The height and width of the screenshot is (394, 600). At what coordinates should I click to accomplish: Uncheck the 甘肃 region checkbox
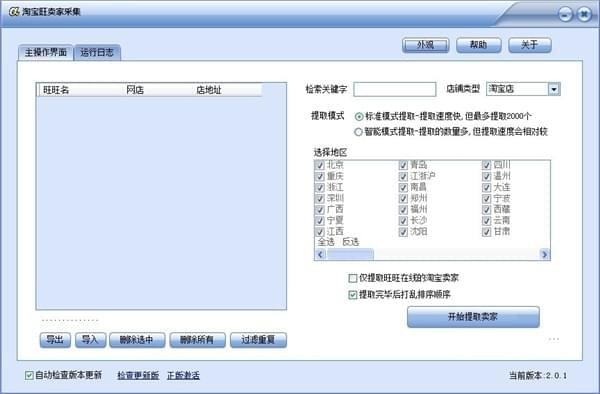click(x=486, y=232)
